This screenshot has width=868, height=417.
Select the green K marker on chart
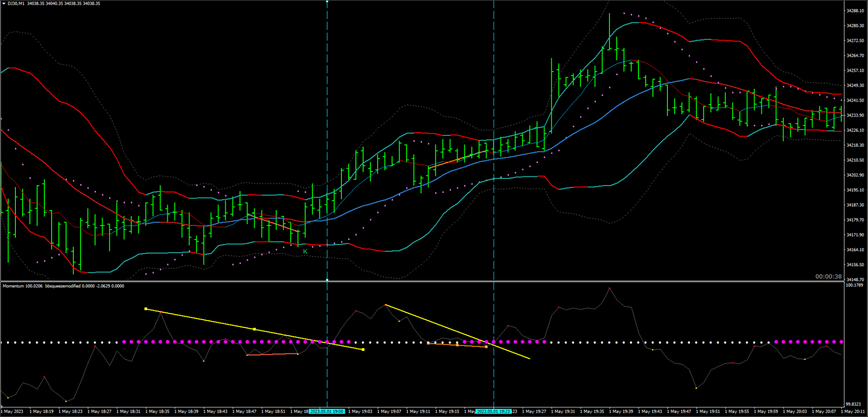[305, 251]
